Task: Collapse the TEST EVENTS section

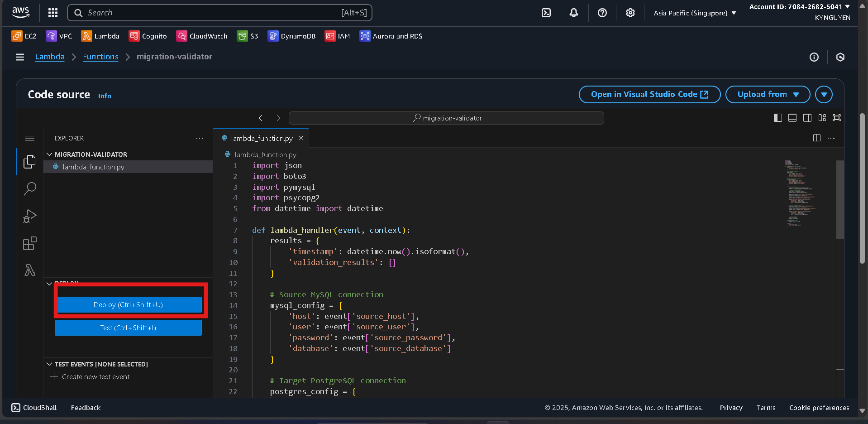Action: click(x=49, y=364)
